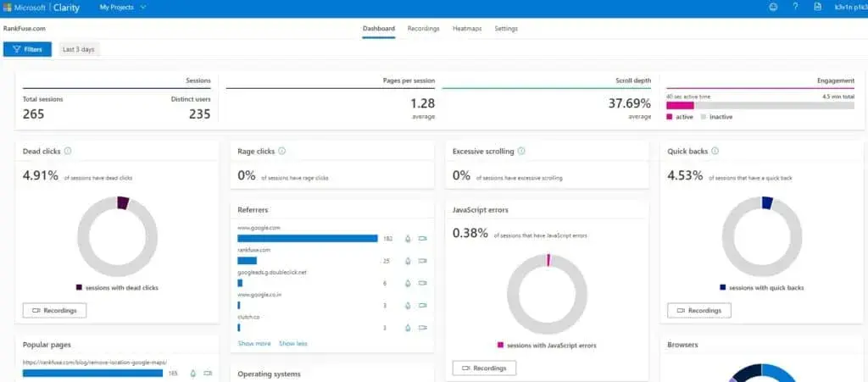868x382 pixels.
Task: Click the Microsoft logo in header
Action: click(8, 8)
